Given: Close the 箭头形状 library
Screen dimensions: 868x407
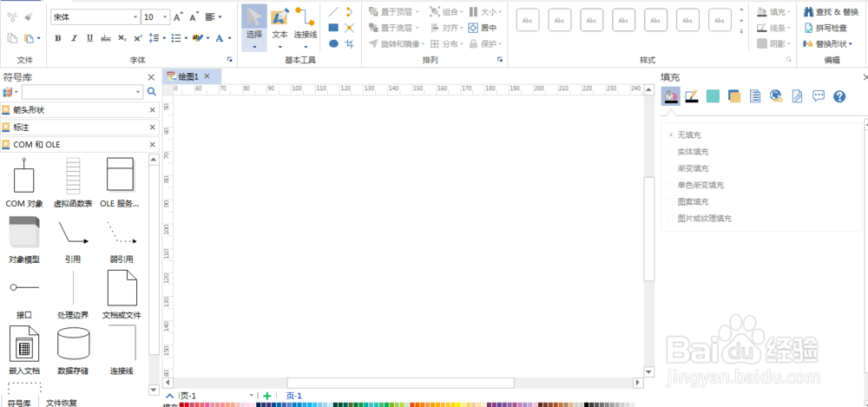Looking at the screenshot, I should coord(152,110).
